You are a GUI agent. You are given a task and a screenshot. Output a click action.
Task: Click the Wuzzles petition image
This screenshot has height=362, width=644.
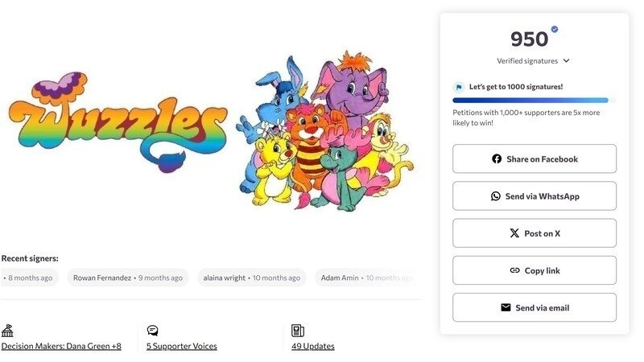click(211, 129)
